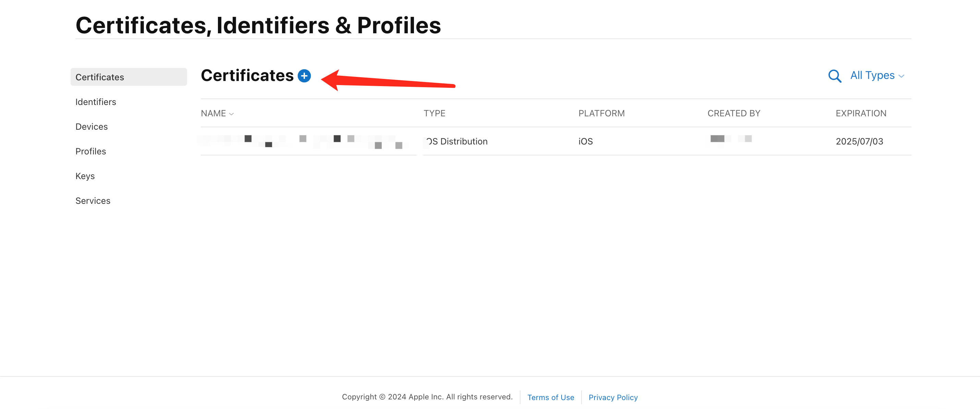Open the certificate search magnifier icon

[834, 76]
